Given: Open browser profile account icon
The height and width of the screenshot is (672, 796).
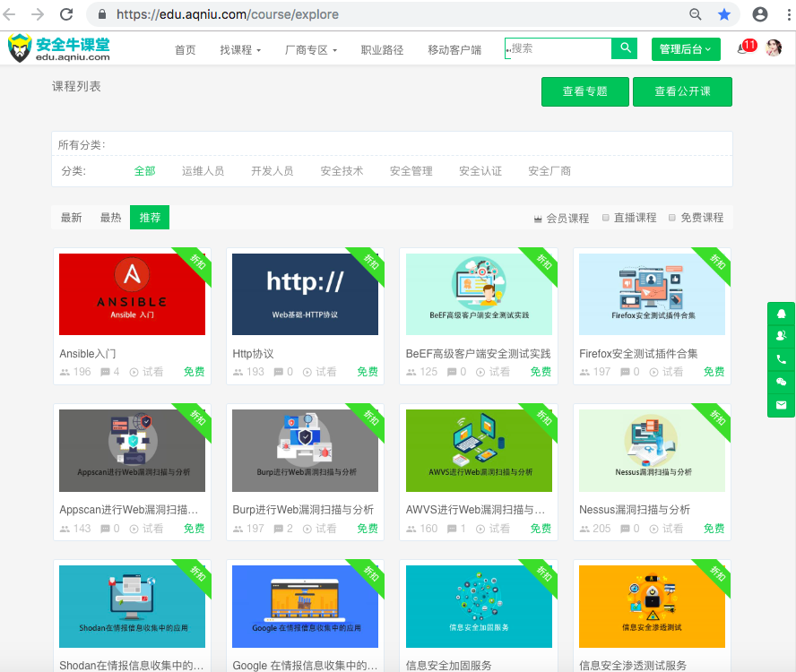Looking at the screenshot, I should click(760, 14).
